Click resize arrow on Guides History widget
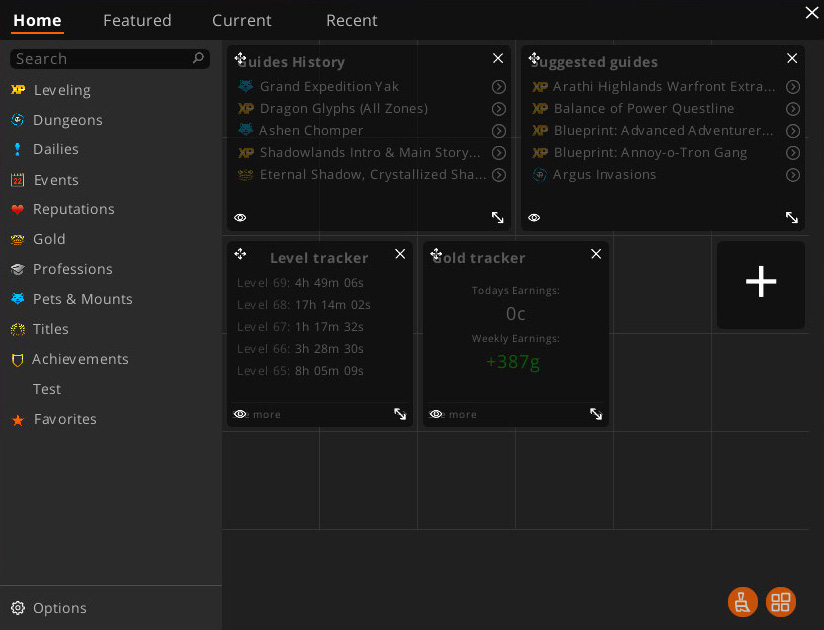The width and height of the screenshot is (824, 630). click(498, 218)
